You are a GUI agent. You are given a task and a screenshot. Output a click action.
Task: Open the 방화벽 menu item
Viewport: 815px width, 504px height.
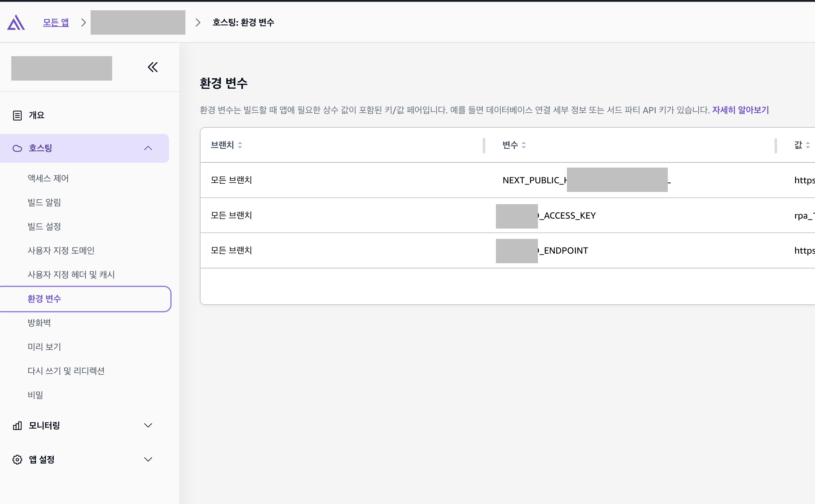[39, 323]
